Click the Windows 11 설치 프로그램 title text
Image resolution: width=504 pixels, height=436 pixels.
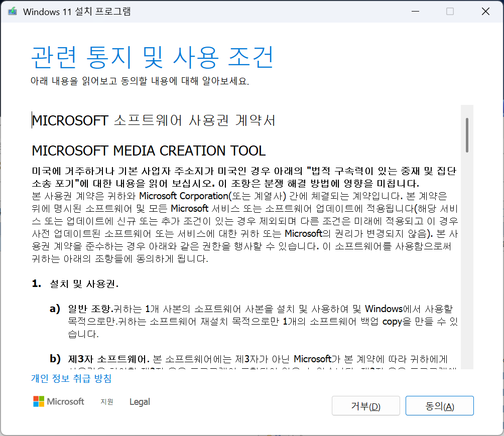[77, 12]
